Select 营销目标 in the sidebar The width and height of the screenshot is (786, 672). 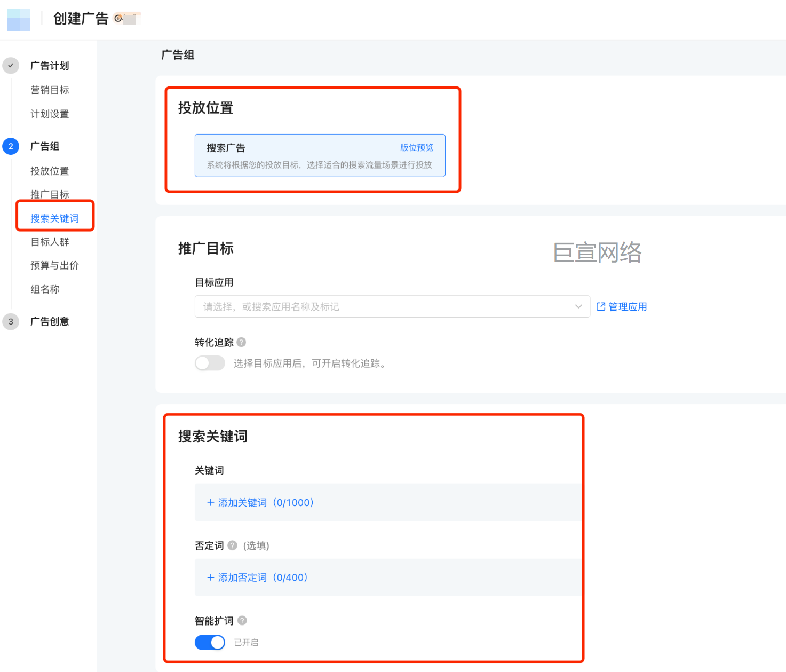(x=49, y=90)
